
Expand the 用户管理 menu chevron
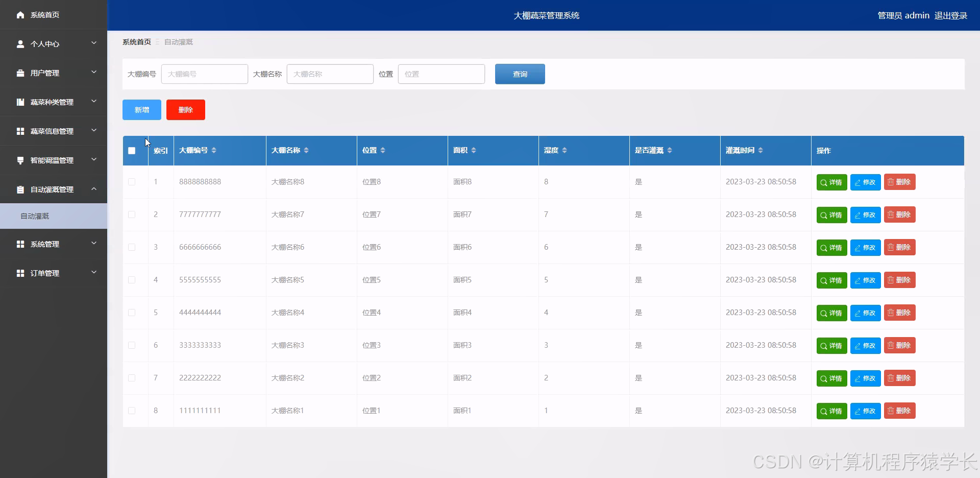[x=94, y=73]
